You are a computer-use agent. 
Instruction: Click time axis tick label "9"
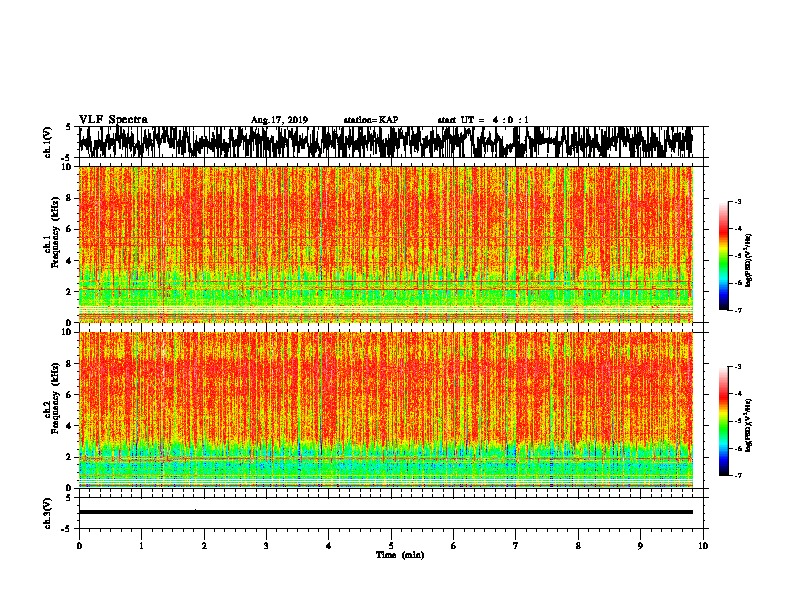(x=640, y=546)
